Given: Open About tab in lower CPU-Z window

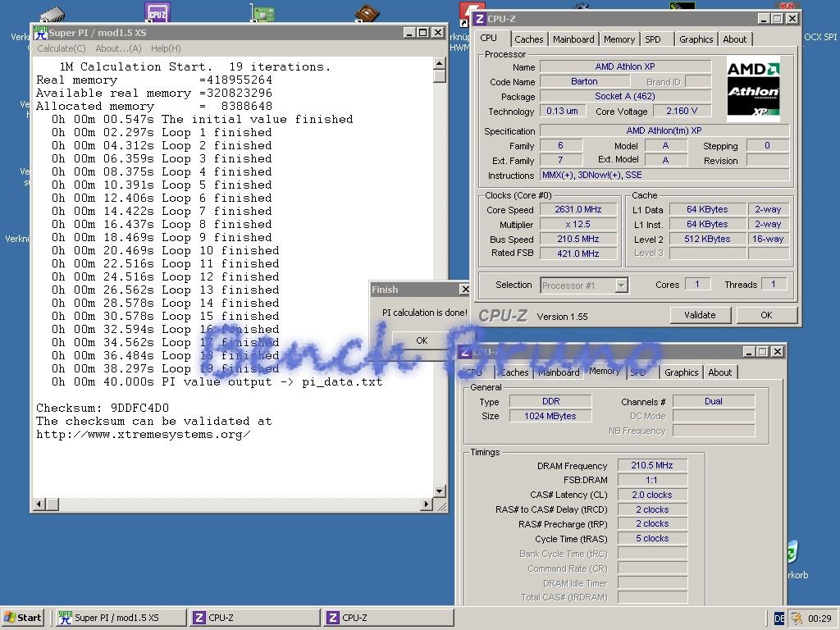Looking at the screenshot, I should click(x=719, y=372).
